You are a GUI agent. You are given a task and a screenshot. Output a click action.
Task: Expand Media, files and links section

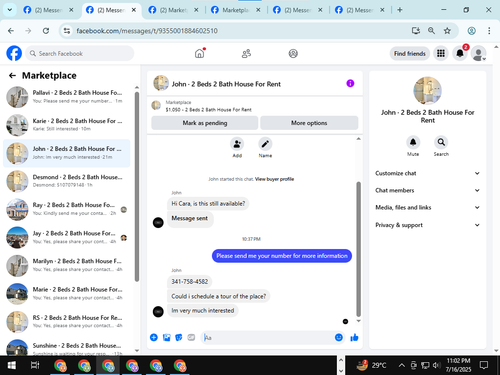(x=427, y=207)
